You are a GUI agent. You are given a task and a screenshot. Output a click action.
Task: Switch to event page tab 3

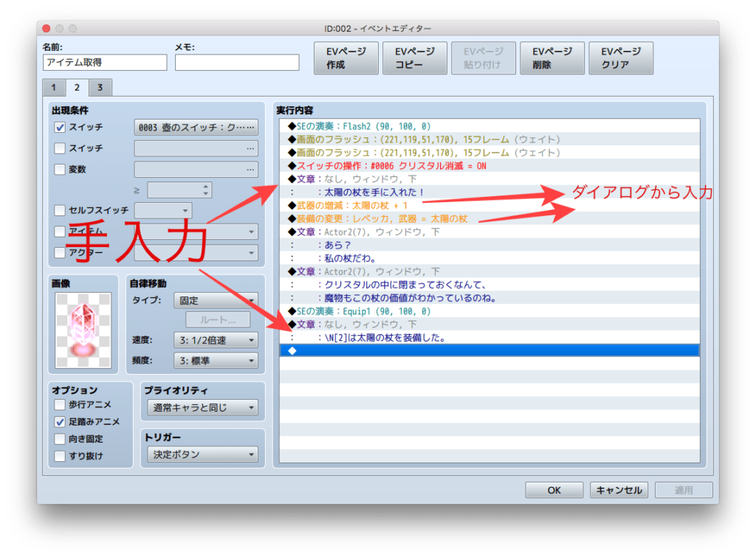tap(100, 88)
